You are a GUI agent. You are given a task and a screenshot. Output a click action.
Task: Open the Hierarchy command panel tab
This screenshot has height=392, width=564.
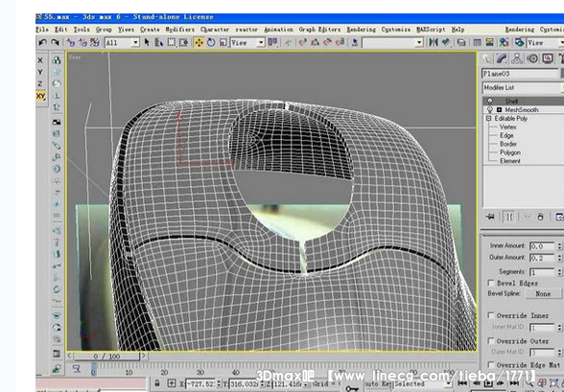517,58
